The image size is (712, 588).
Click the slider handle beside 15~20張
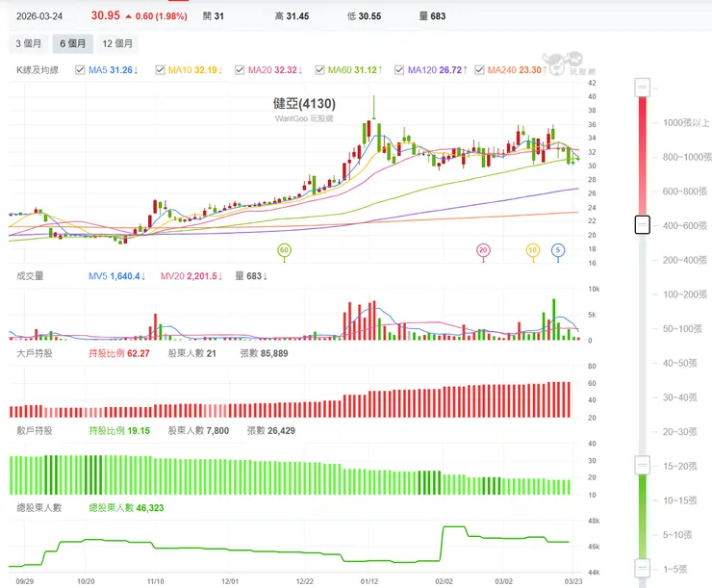coord(643,466)
